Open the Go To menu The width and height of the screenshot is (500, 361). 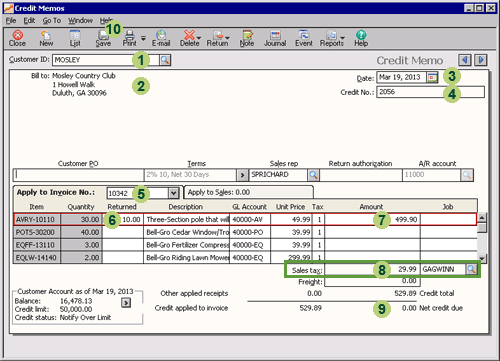[x=52, y=21]
